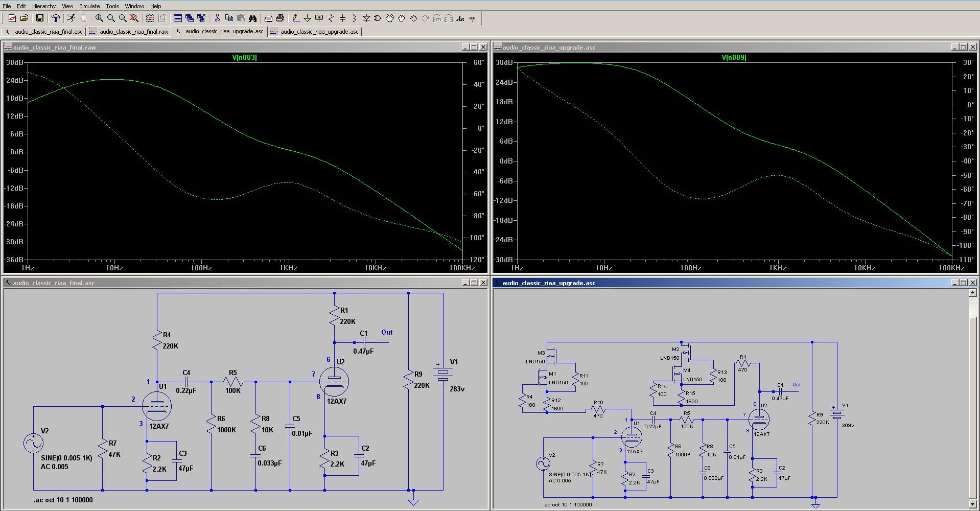Click the 0.033µF value of C6 in final schematic
The width and height of the screenshot is (980, 511).
(269, 463)
